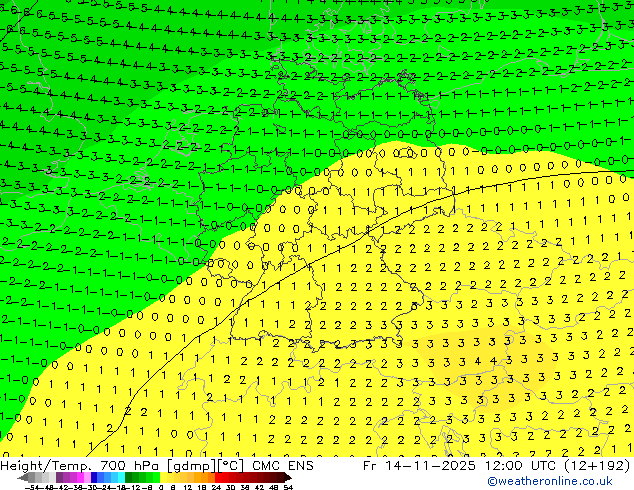Screen dimensions: 634x490
Task: Click the dark blue legend swatch
Action: pyautogui.click(x=94, y=477)
